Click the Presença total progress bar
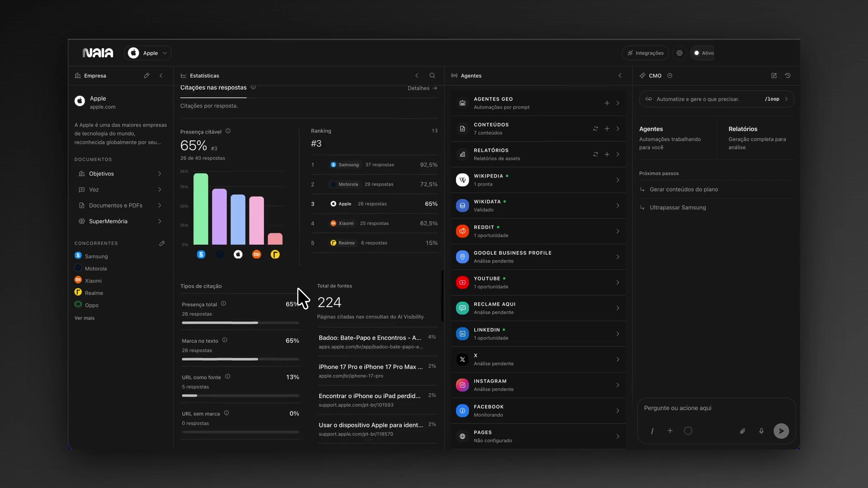 [x=241, y=323]
